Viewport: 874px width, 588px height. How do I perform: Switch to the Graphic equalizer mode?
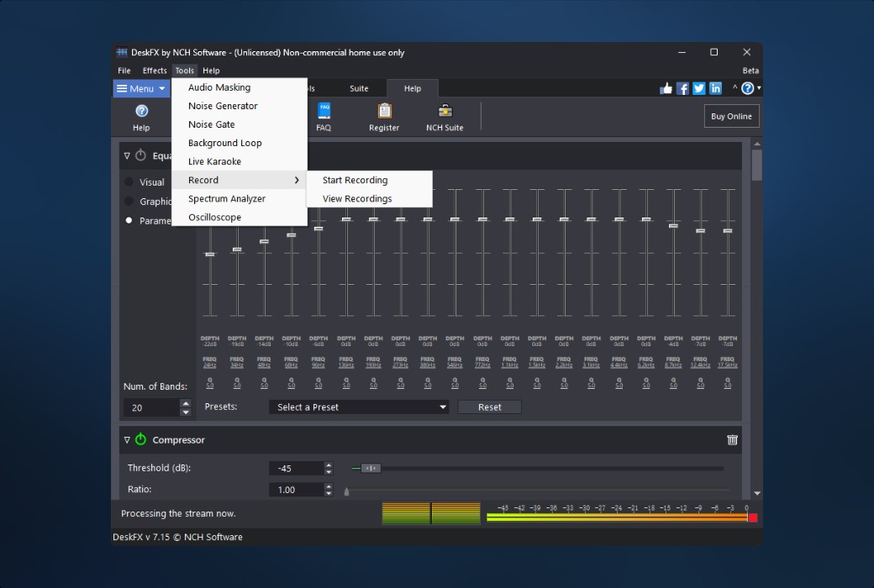[128, 201]
